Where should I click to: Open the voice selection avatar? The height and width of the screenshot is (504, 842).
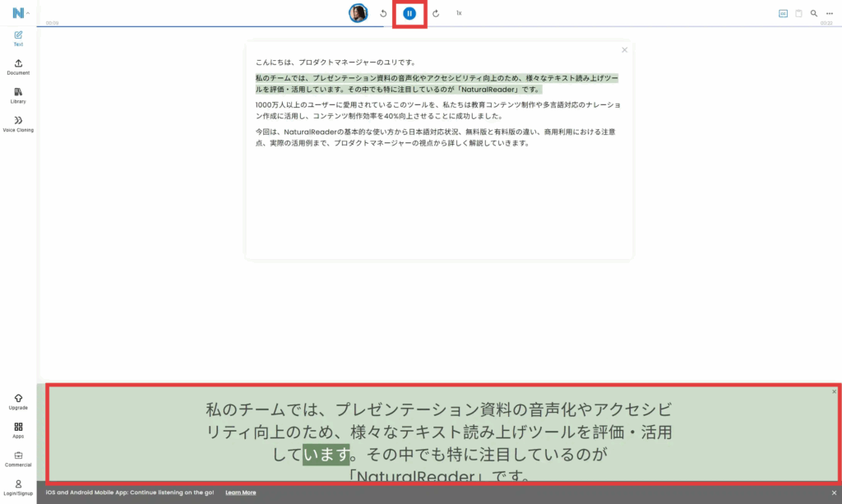coord(358,13)
